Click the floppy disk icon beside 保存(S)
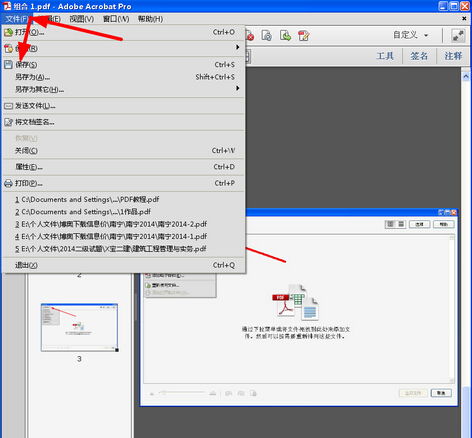 8,65
